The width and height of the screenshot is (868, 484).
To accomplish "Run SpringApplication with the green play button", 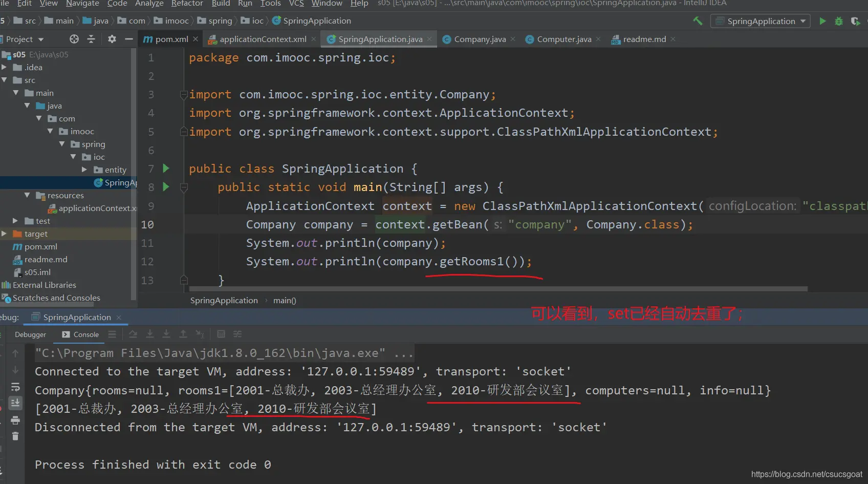I will pyautogui.click(x=822, y=21).
